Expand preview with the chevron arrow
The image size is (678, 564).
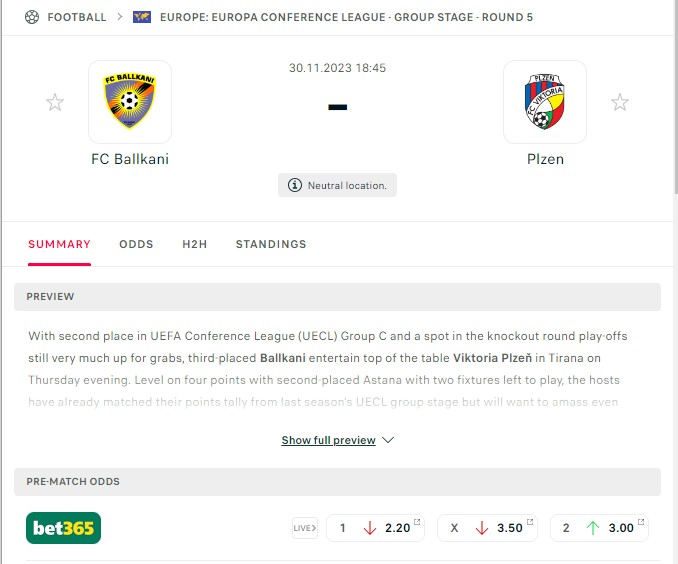pos(388,440)
